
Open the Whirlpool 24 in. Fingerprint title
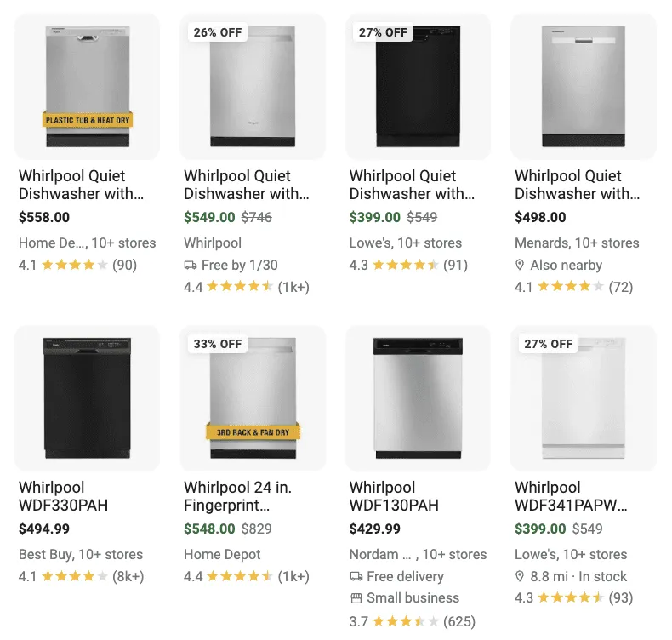(x=238, y=496)
